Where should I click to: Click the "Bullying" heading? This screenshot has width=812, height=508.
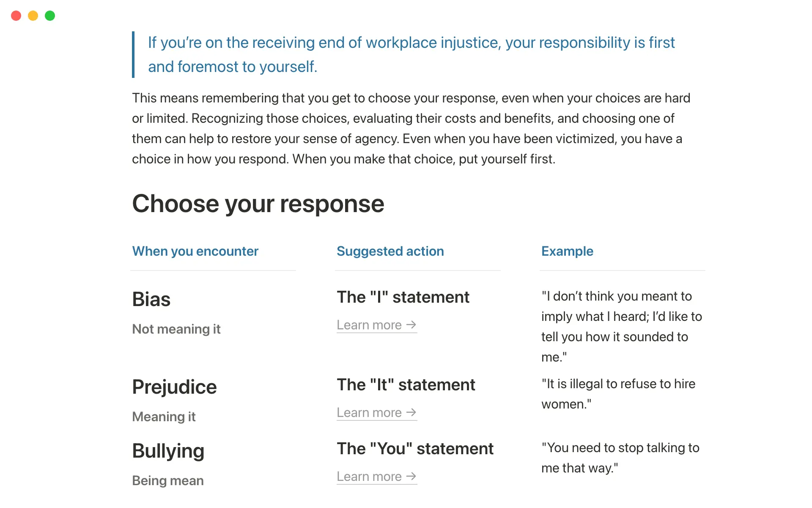[x=168, y=451]
